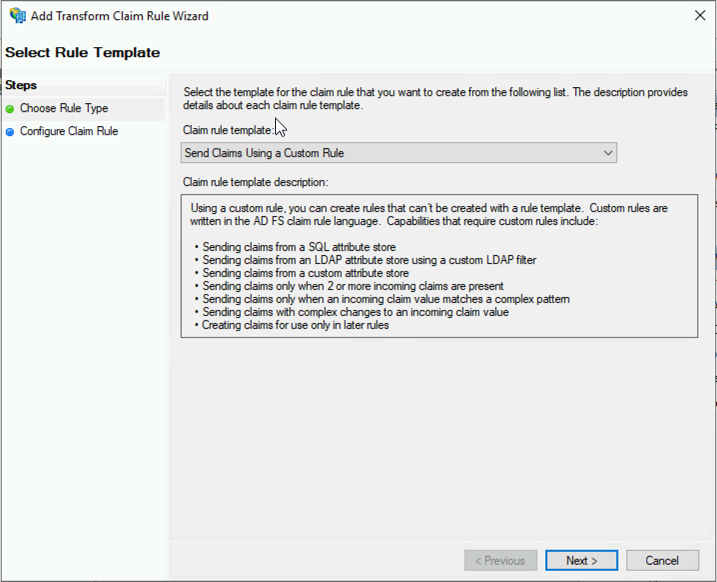Click the 'Claim rule template:' label

coord(228,130)
